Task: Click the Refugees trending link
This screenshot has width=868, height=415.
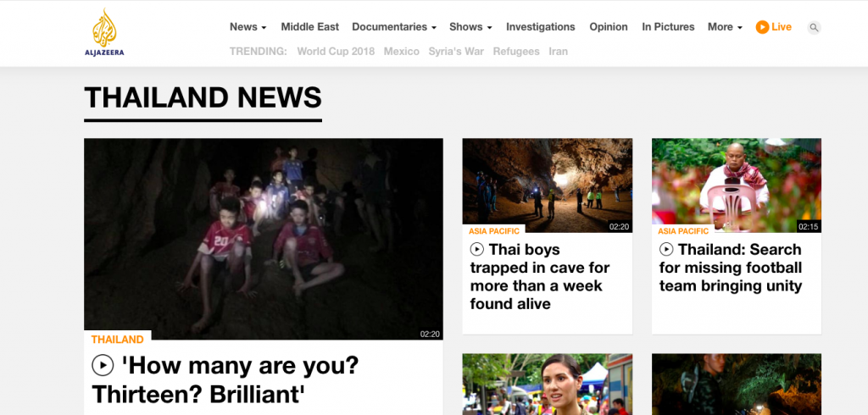Action: coord(516,52)
